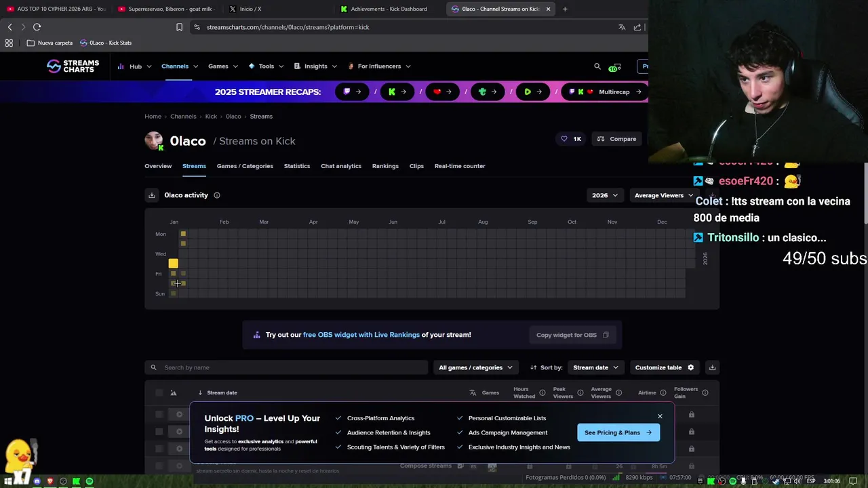Open Windows Start menu
This screenshot has width=868, height=488.
point(8,481)
